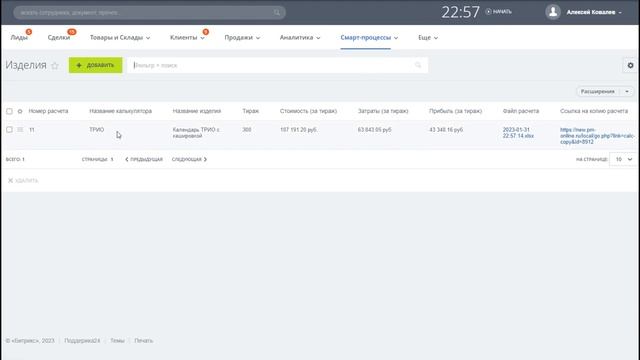
Task: Open the 2023-01-31 xlsx calculation file
Action: [518, 133]
